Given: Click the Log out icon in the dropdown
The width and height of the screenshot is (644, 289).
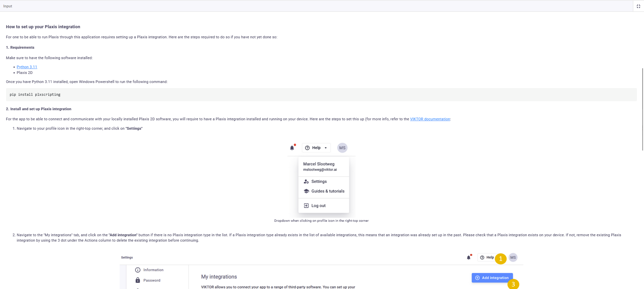Looking at the screenshot, I should click(306, 206).
